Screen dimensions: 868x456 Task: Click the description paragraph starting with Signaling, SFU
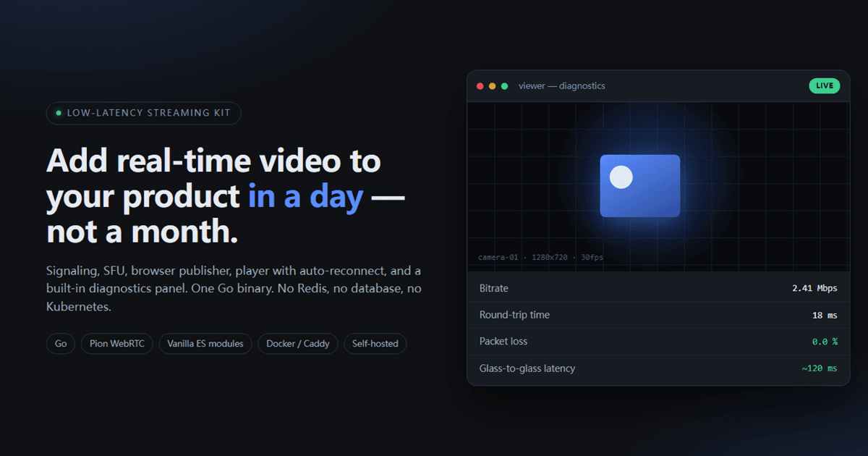234,289
